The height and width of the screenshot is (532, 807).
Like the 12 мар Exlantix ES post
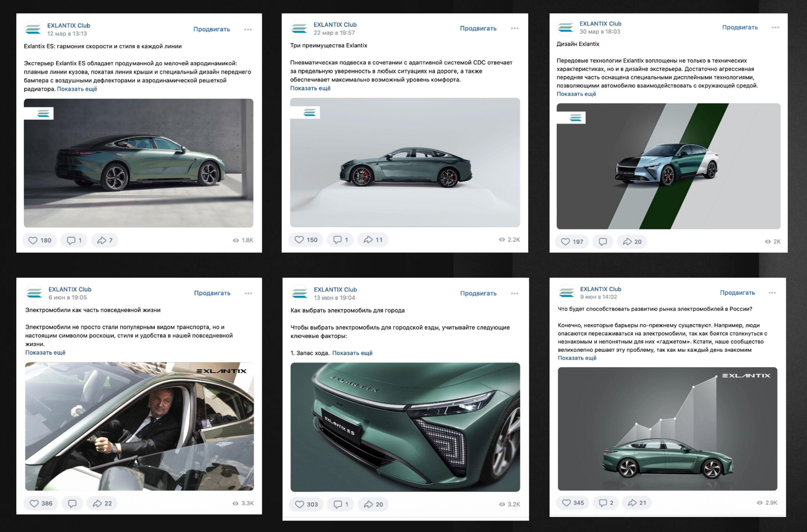click(x=40, y=240)
